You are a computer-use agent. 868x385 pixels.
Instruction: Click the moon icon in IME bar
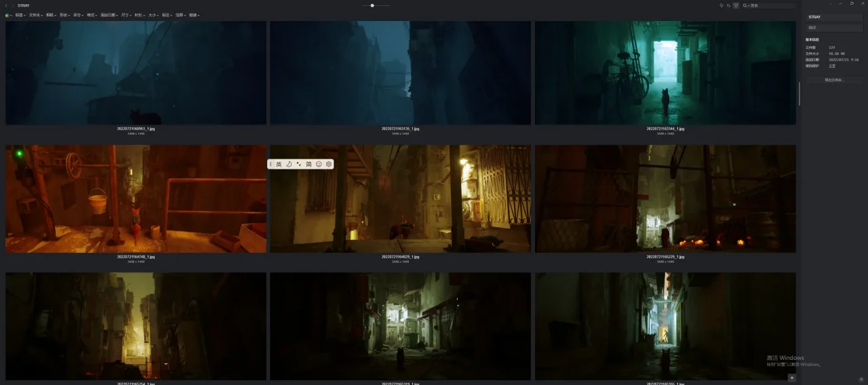(x=289, y=164)
